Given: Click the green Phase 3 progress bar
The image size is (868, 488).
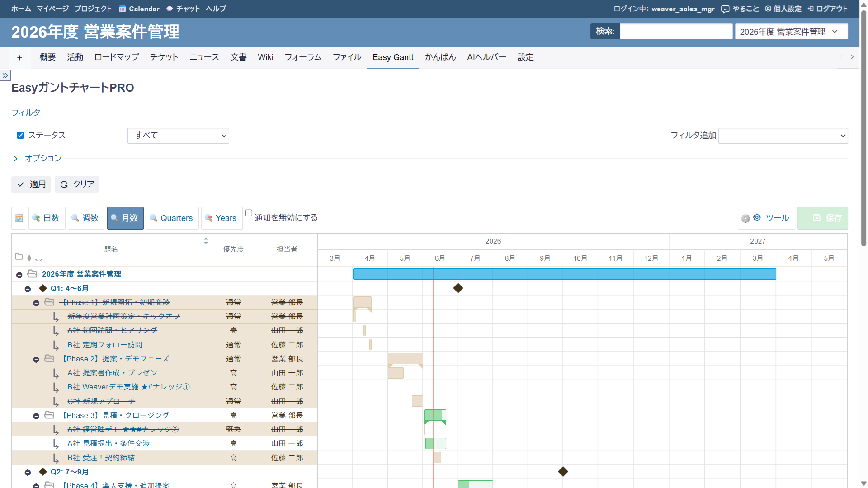Looking at the screenshot, I should (435, 415).
